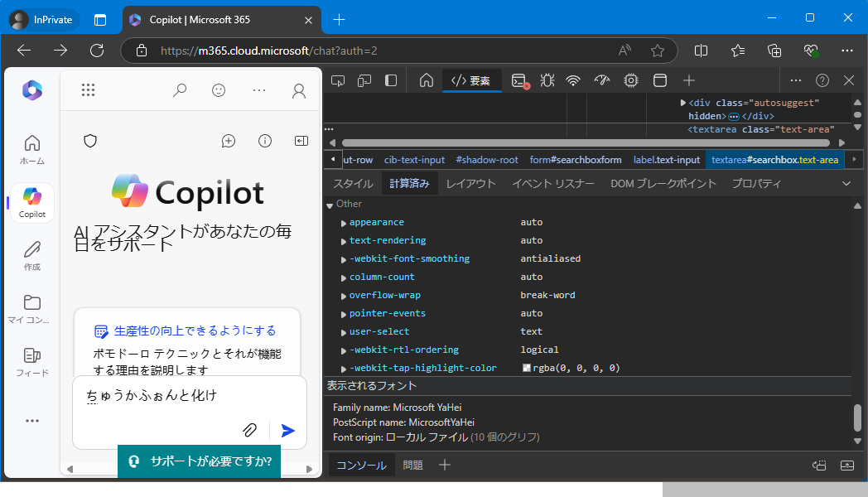
Task: Open the feedback smiley icon
Action: click(219, 90)
